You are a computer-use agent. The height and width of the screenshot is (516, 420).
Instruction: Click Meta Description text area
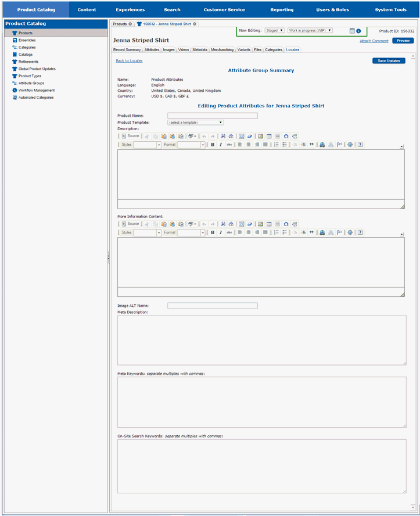(262, 341)
